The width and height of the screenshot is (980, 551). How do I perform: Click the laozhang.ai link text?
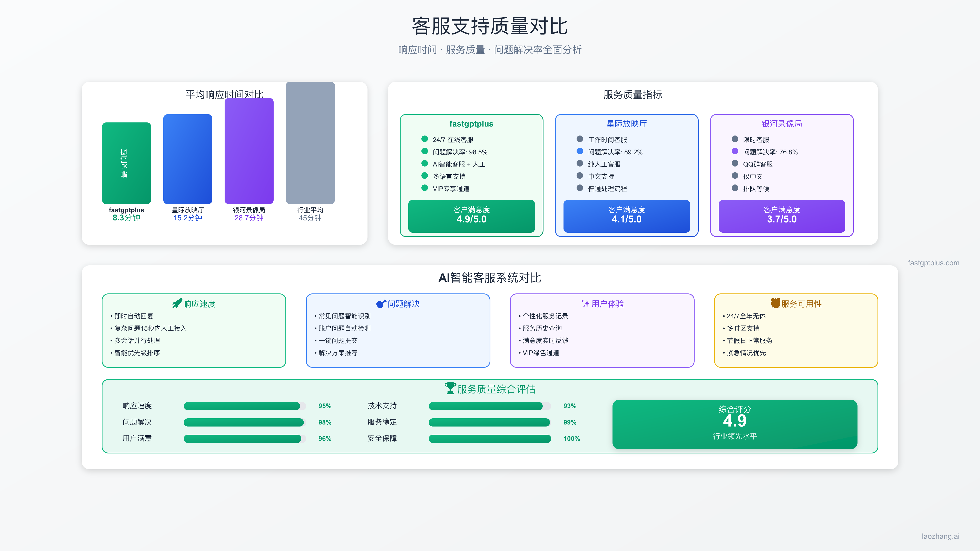click(x=940, y=536)
